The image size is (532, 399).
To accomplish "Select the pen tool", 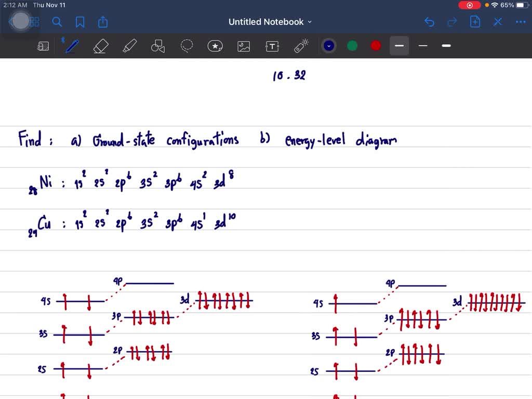I will [71, 46].
